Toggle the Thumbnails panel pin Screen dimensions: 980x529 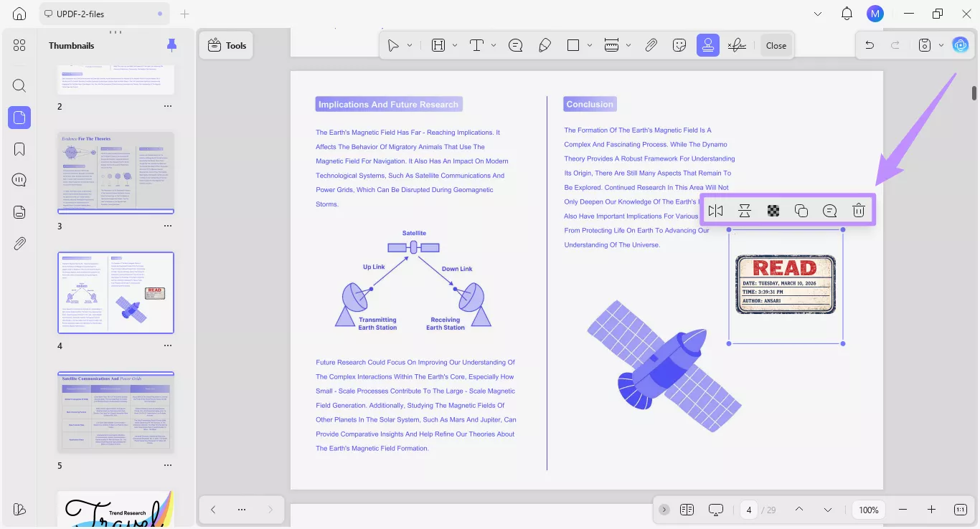point(171,44)
